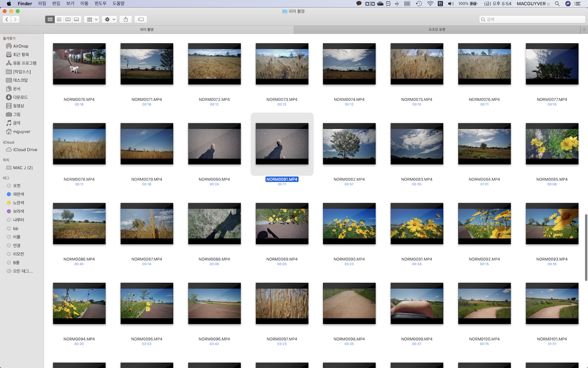Select the 리모컨 tag

[18, 254]
